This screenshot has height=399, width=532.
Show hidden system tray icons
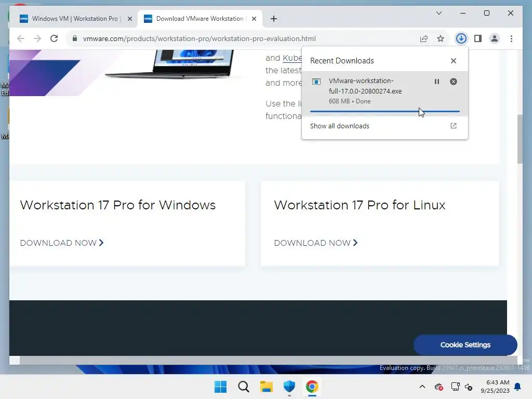(x=422, y=387)
